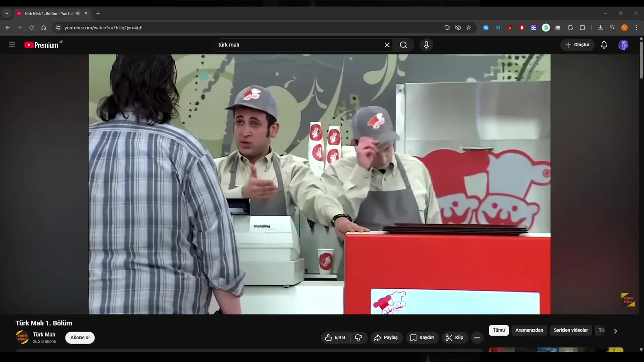Install app icon in address bar
This screenshot has height=362, width=644.
coord(447,28)
